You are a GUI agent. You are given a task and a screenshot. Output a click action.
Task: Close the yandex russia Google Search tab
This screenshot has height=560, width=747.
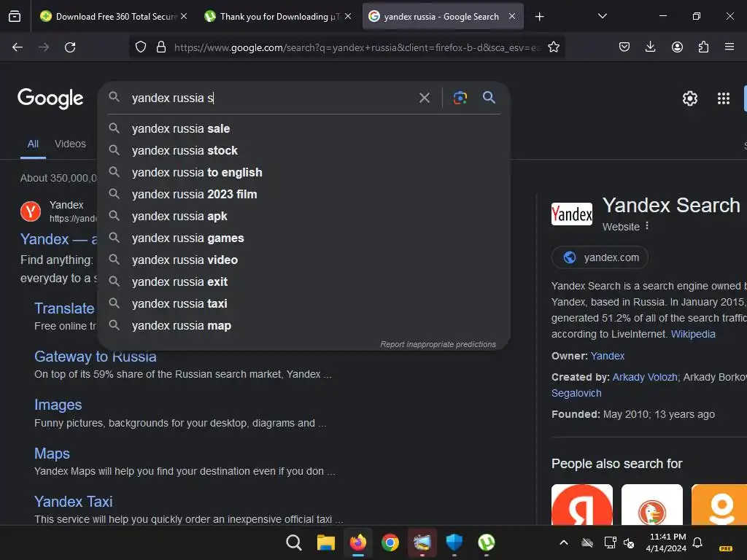click(x=512, y=16)
